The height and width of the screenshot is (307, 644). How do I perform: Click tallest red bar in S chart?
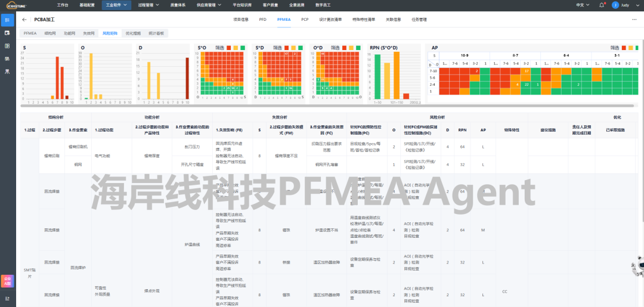point(57,77)
